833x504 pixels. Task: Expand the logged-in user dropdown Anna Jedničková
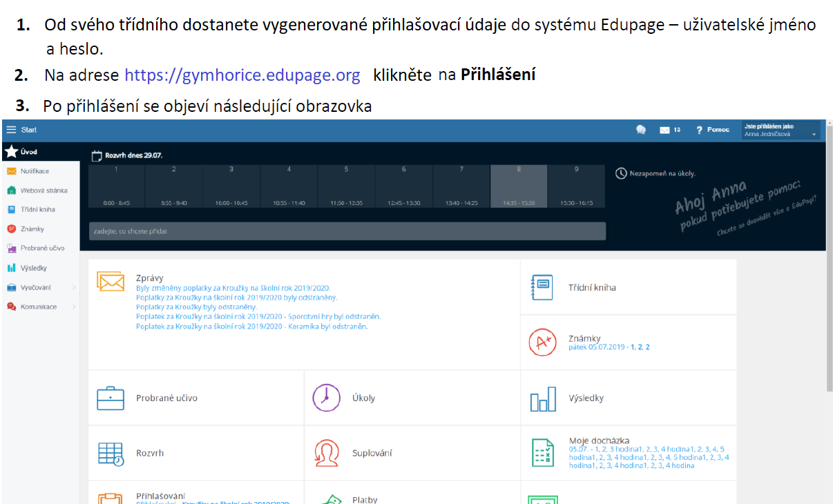(x=781, y=130)
